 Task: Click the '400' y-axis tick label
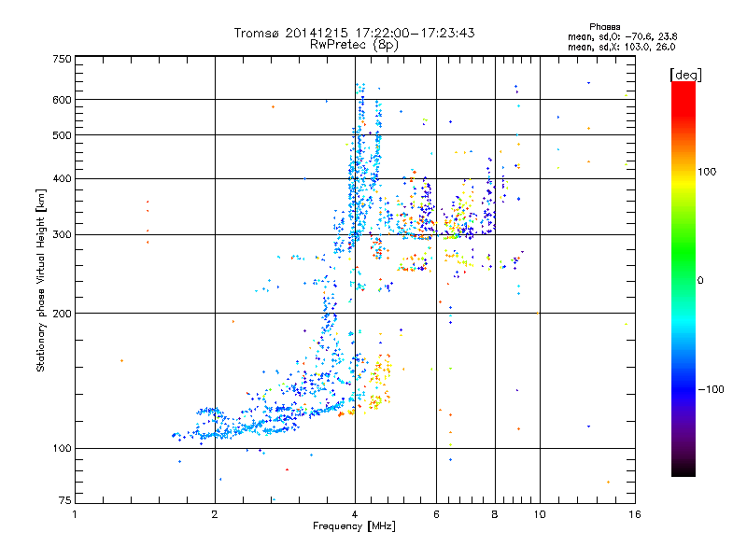point(62,178)
